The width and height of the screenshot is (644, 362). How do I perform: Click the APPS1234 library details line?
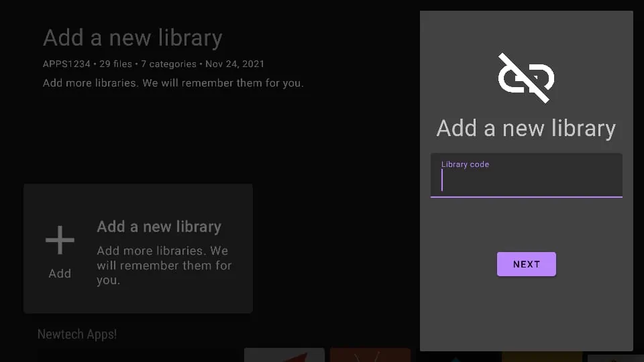[153, 64]
